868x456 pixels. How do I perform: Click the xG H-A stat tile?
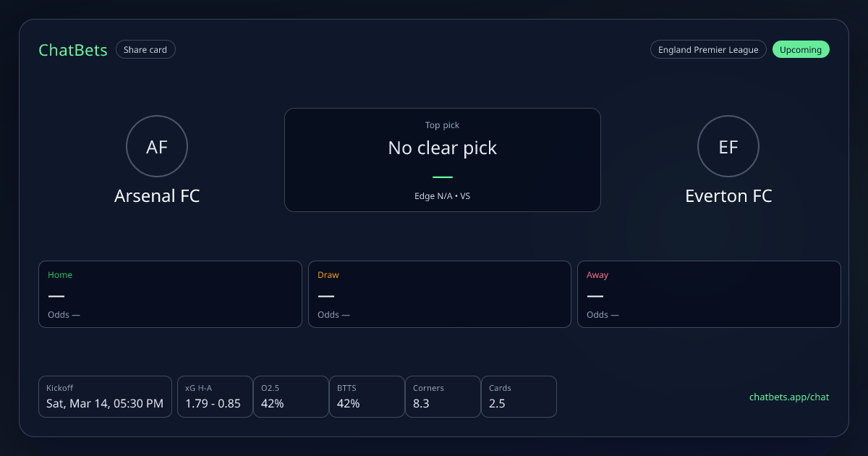(x=214, y=397)
